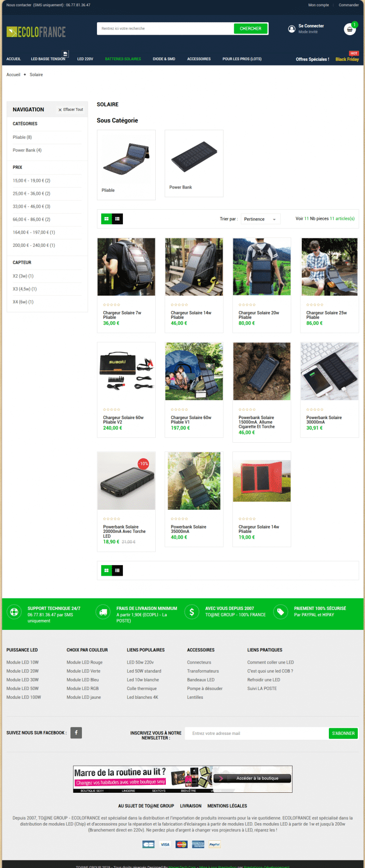This screenshot has width=365, height=868.
Task: Click the Visa card logo
Action: (x=165, y=844)
